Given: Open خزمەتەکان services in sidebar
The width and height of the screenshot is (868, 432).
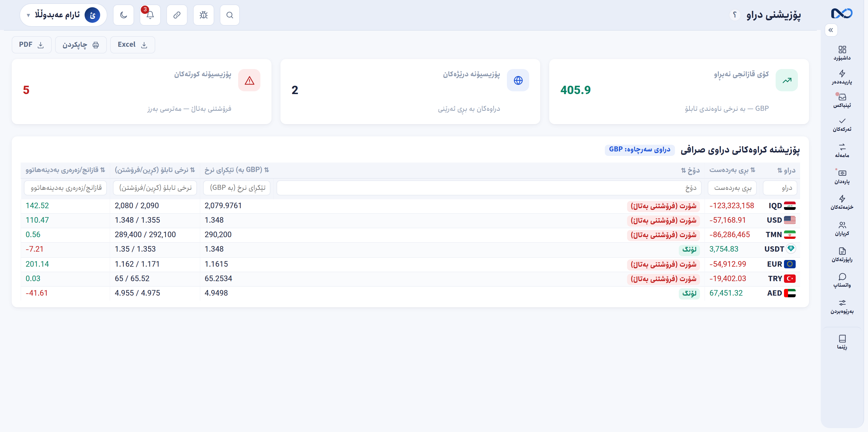Looking at the screenshot, I should click(842, 202).
